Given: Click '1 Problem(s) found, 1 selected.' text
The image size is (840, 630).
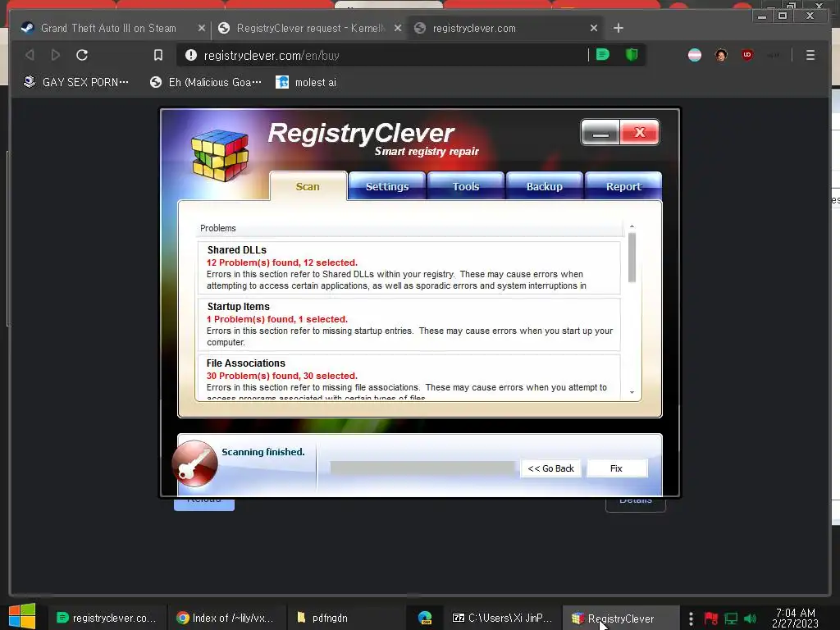Looking at the screenshot, I should [x=277, y=319].
